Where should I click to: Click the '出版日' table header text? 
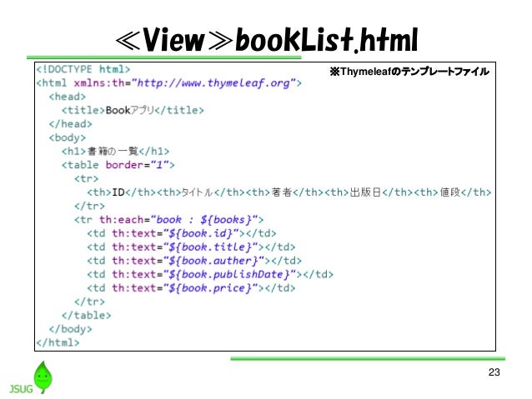365,192
